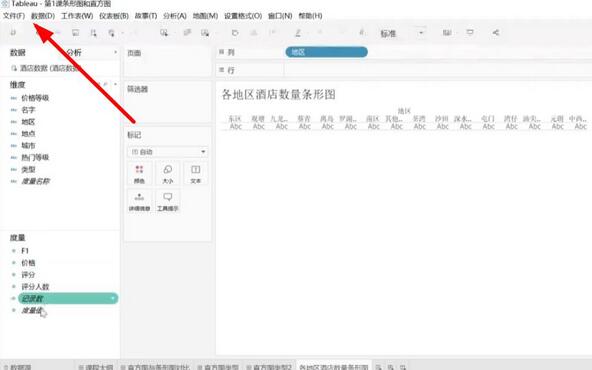The width and height of the screenshot is (592, 370).
Task: Select the 城市 dimension field
Action: (28, 145)
